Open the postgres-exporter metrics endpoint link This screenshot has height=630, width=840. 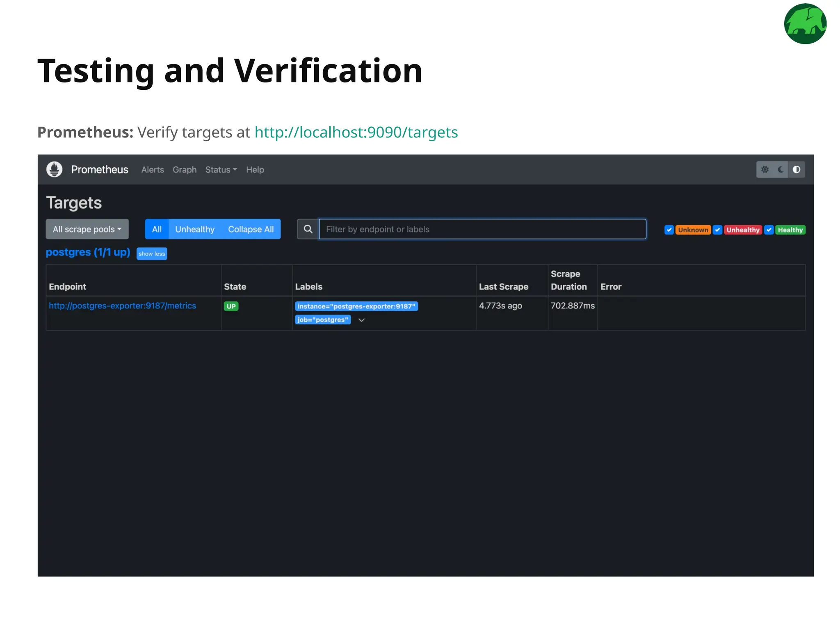122,306
